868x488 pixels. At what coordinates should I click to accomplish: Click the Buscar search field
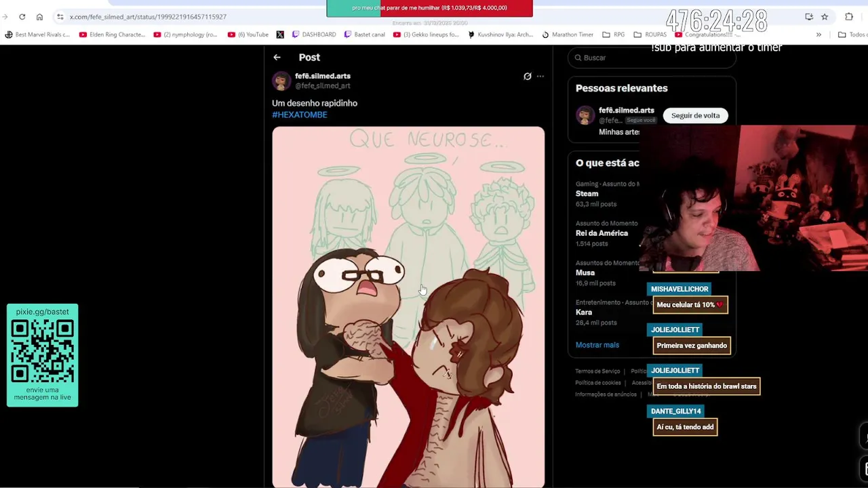click(652, 58)
